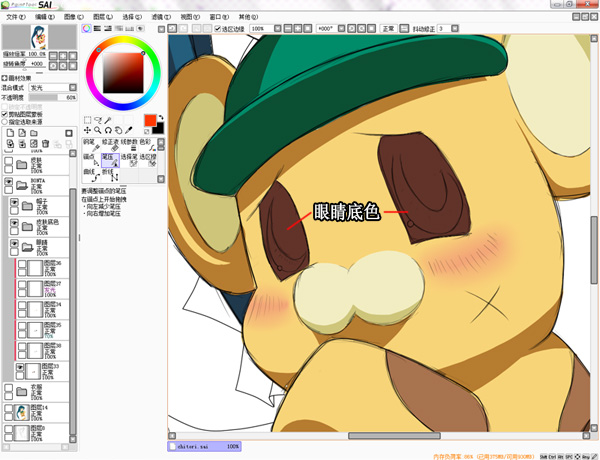Viewport: 600px width, 460px height.
Task: Select the rectangular selection tool
Action: [88, 119]
